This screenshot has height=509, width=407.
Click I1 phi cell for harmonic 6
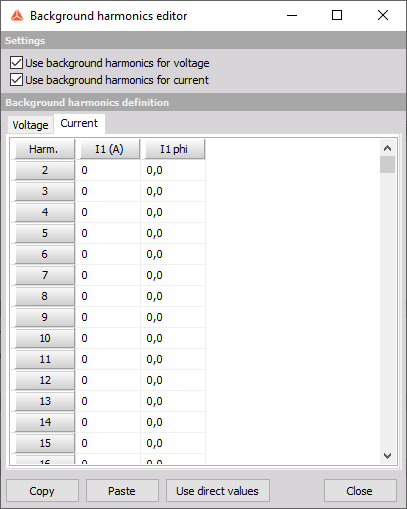coord(173,254)
